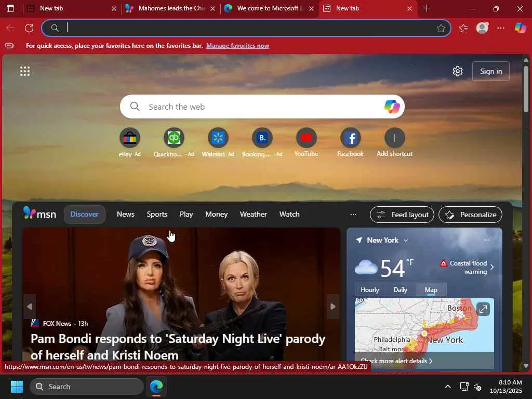Open the Watch feed tab

pyautogui.click(x=289, y=215)
